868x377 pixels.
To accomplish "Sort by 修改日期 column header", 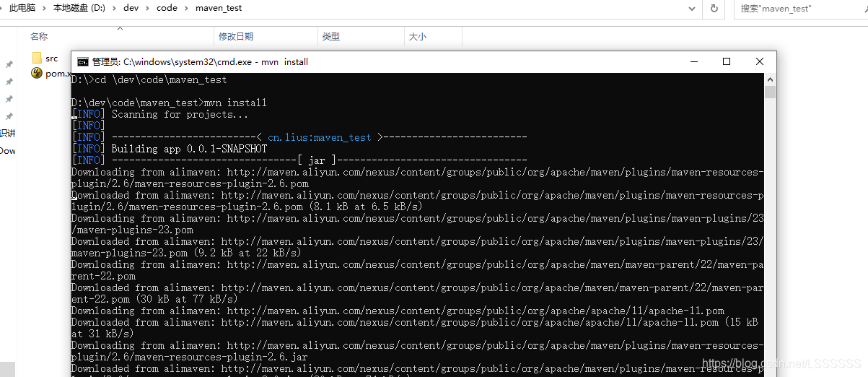I will (x=236, y=37).
